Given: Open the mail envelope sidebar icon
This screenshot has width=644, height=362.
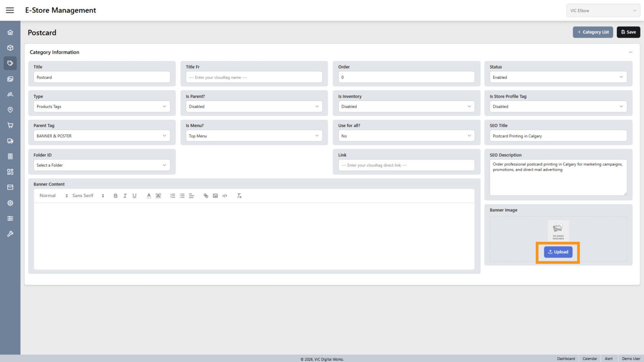Looking at the screenshot, I should point(10,187).
